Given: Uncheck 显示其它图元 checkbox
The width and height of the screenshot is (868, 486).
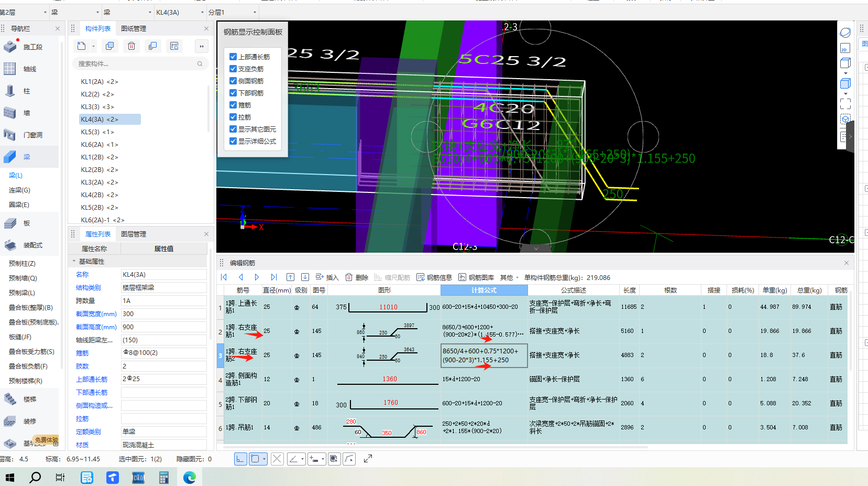Looking at the screenshot, I should coord(233,129).
